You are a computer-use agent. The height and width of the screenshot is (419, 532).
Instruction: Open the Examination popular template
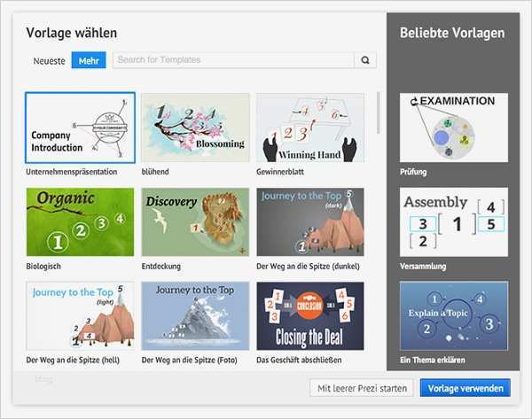coord(454,128)
